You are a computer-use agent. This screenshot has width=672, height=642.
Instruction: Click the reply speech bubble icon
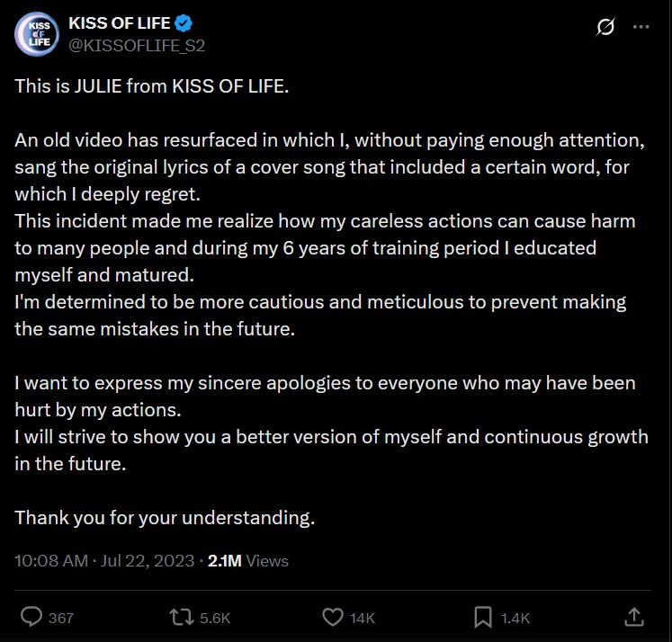click(x=31, y=617)
